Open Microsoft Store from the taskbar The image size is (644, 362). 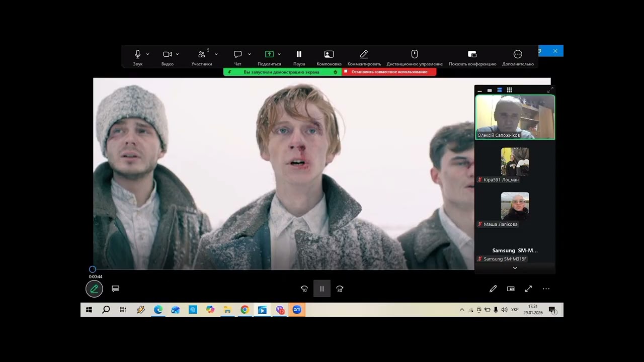click(x=193, y=310)
